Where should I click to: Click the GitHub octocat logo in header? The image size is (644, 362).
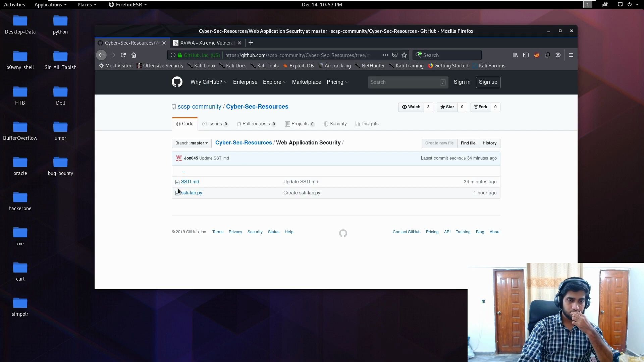[177, 82]
